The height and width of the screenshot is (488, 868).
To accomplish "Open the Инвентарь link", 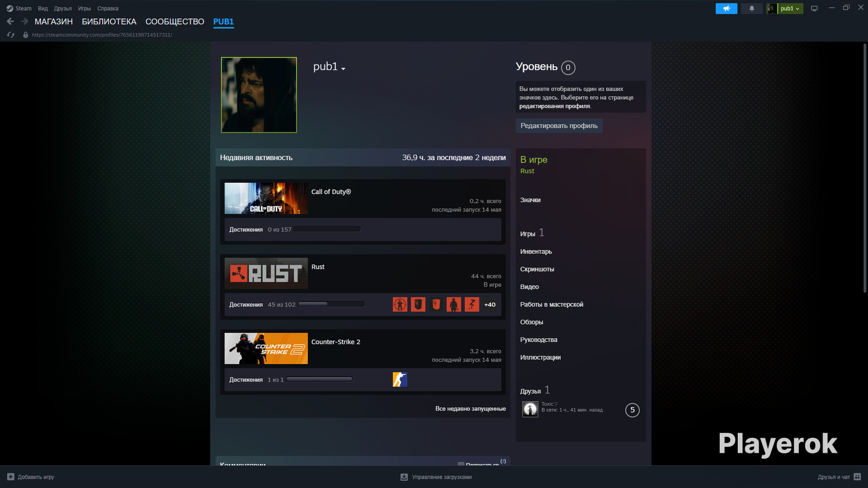I will [x=536, y=251].
